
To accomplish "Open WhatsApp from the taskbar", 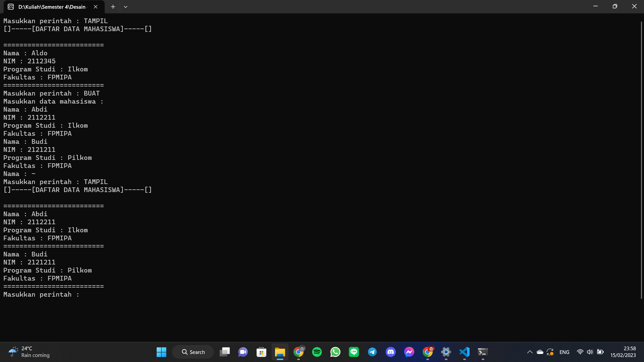I will coord(335,352).
